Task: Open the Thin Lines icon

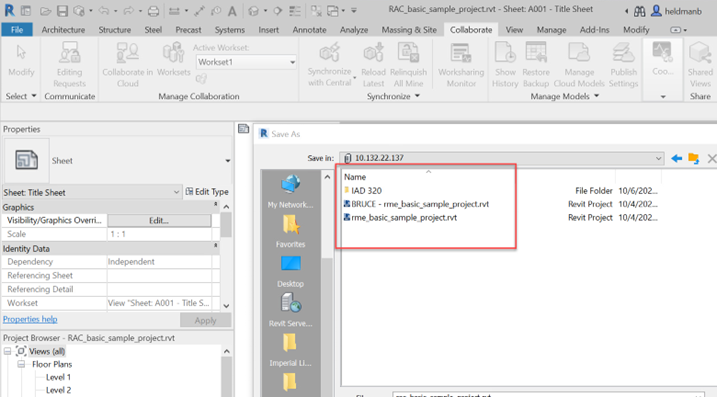Action: [295, 11]
